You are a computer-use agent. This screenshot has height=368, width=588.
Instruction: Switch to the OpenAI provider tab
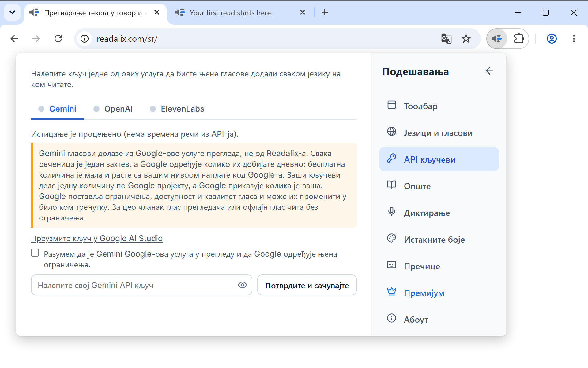(x=113, y=109)
